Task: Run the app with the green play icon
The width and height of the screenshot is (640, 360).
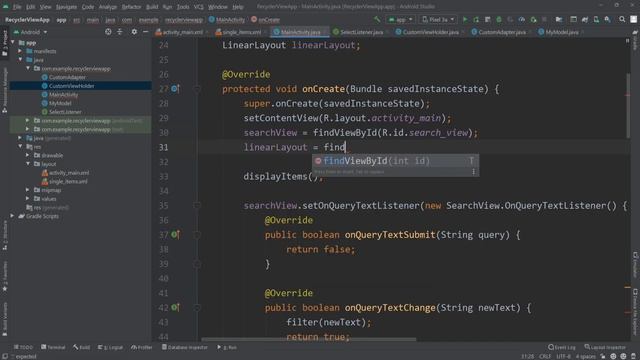Action: (464, 19)
